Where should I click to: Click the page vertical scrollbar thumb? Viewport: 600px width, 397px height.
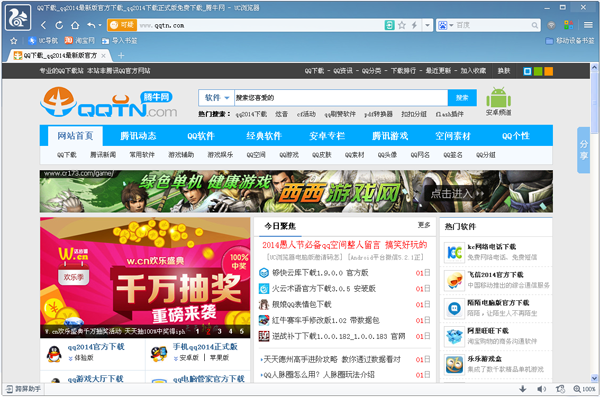click(594, 103)
